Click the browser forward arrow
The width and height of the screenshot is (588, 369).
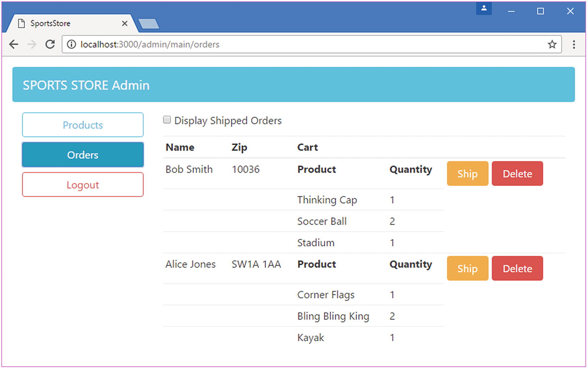32,44
